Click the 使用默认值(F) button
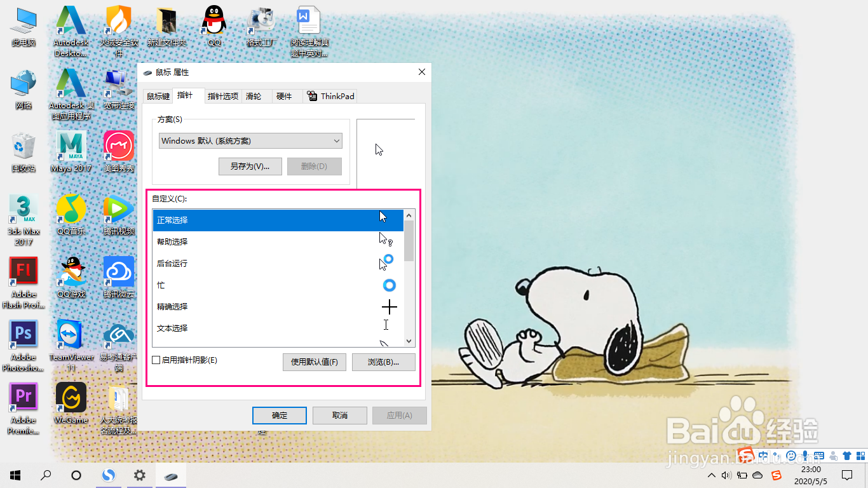The width and height of the screenshot is (868, 488). coord(315,362)
